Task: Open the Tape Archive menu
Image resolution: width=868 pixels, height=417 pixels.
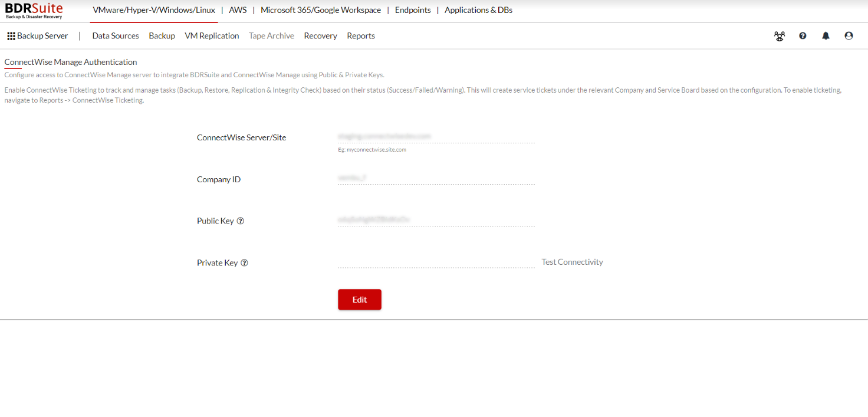Action: 271,36
